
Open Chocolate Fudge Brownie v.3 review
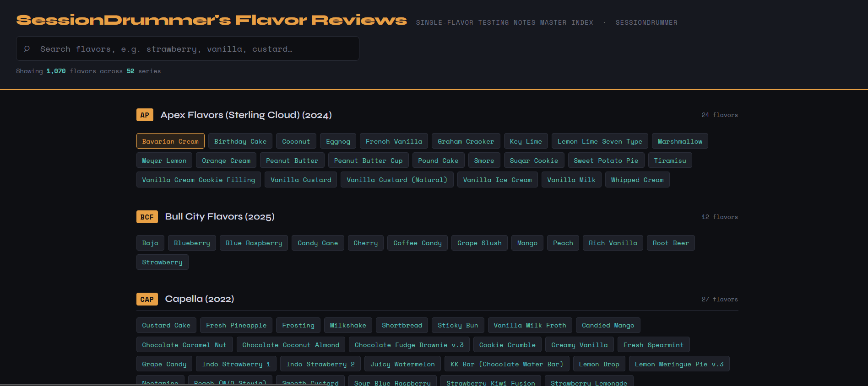(x=409, y=345)
